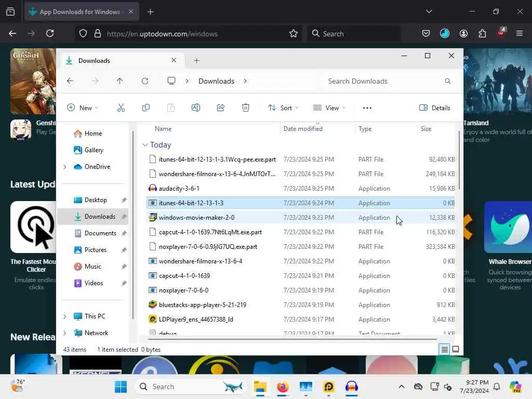Click chevron after Downloads in address bar
Screen dimensions: 532x399
tap(245, 81)
